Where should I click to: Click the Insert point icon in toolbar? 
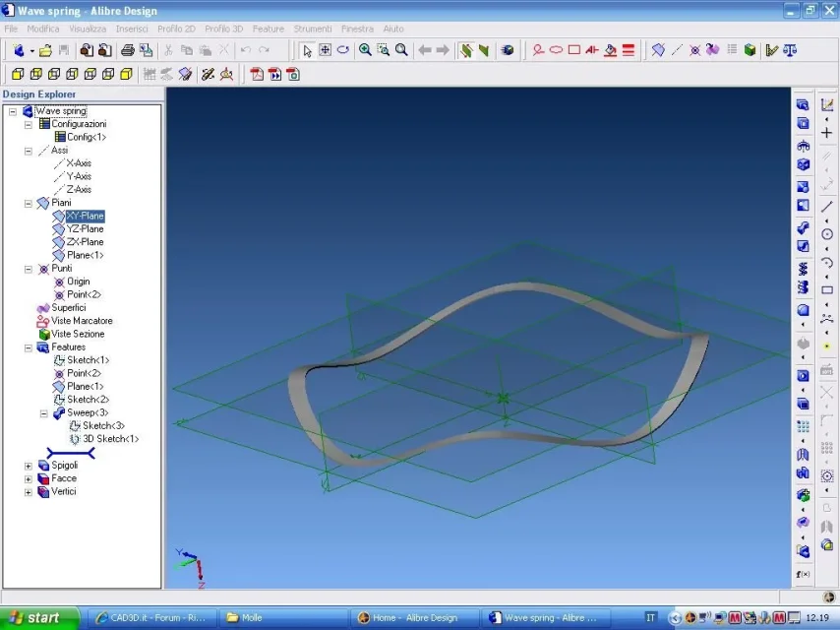coord(694,50)
